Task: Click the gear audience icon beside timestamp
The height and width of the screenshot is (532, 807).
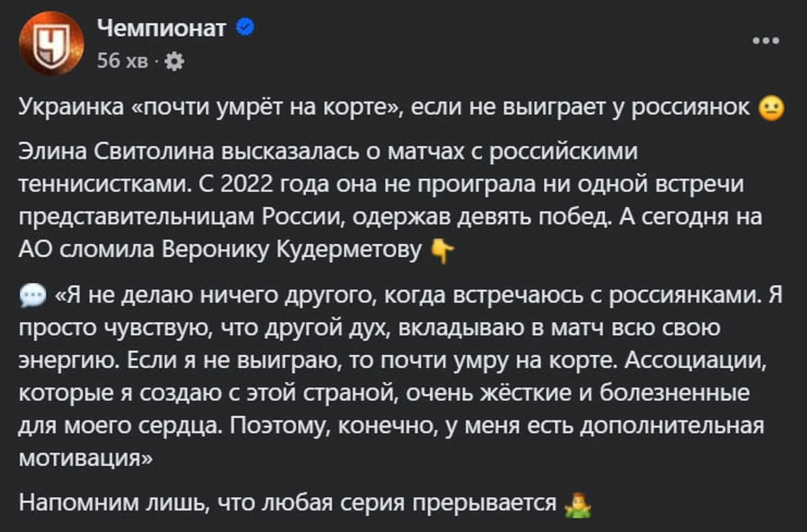Action: (x=174, y=62)
